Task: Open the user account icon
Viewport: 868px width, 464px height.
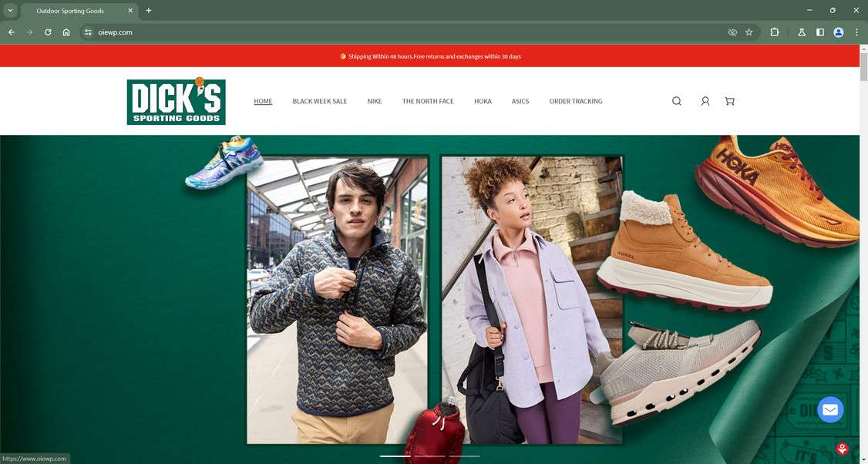Action: coord(705,101)
